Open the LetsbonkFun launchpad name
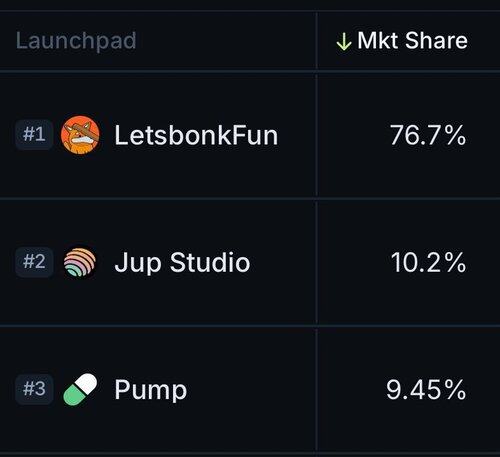This screenshot has width=500, height=457. (x=196, y=135)
